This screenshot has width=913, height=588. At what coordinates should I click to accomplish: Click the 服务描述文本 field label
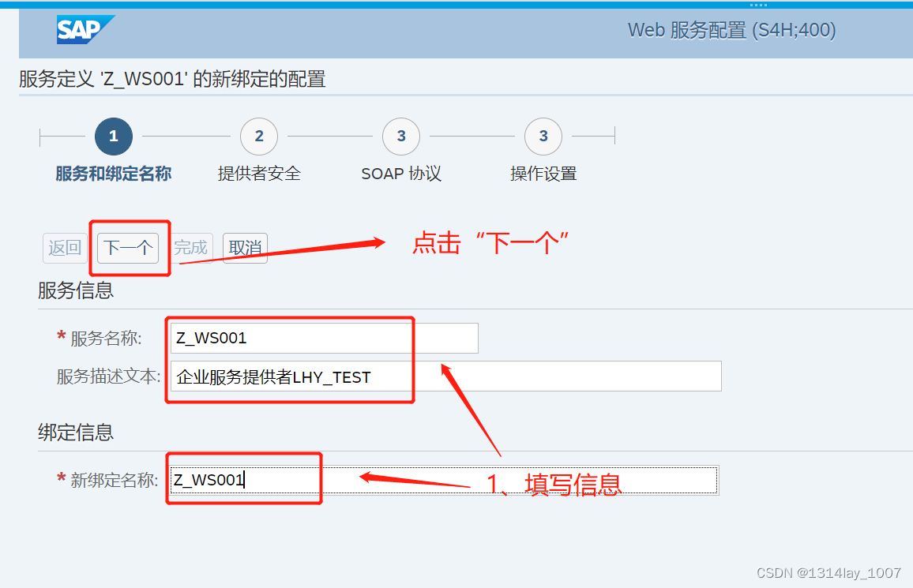[108, 376]
